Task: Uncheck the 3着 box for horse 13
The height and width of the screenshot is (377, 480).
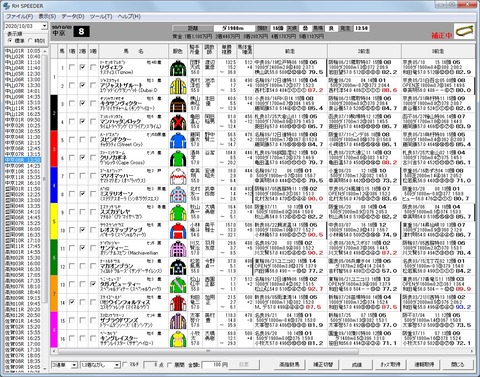Action: tap(93, 284)
